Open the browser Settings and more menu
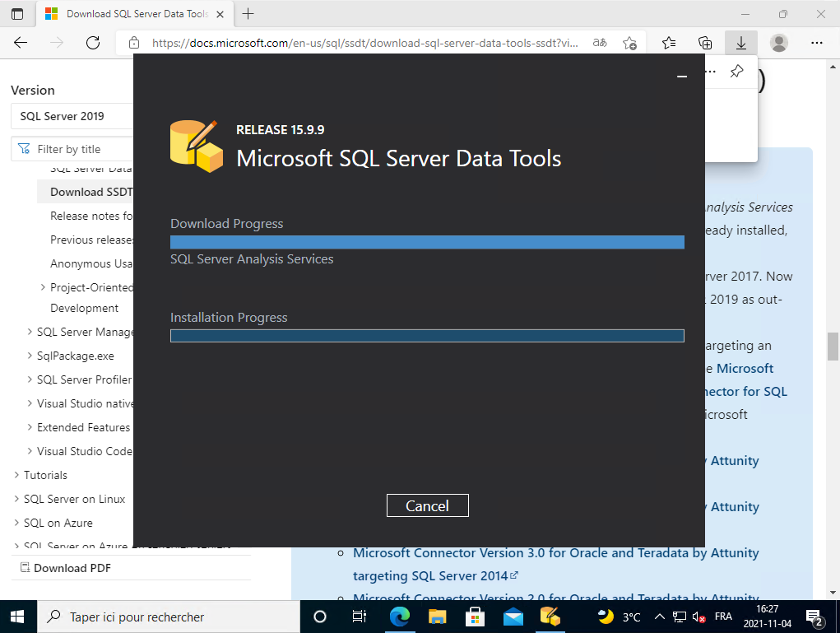Image resolution: width=840 pixels, height=633 pixels. point(816,43)
